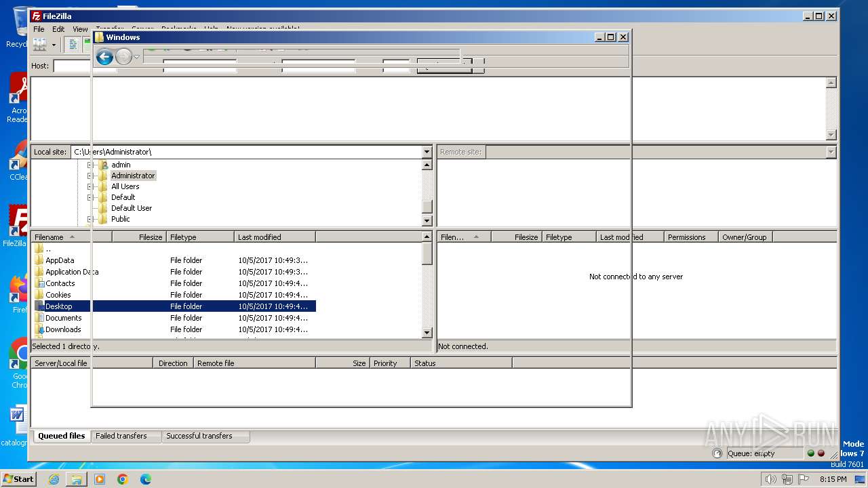
Task: Sort remote files by Owner/Group column
Action: point(745,237)
